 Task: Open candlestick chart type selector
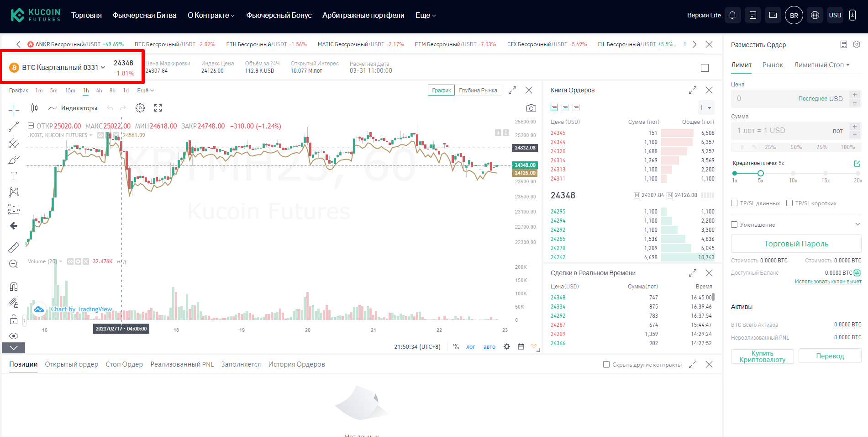point(34,108)
